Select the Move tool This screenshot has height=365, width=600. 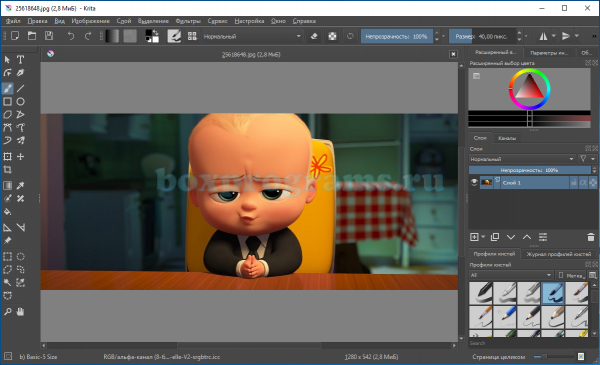pyautogui.click(x=20, y=156)
